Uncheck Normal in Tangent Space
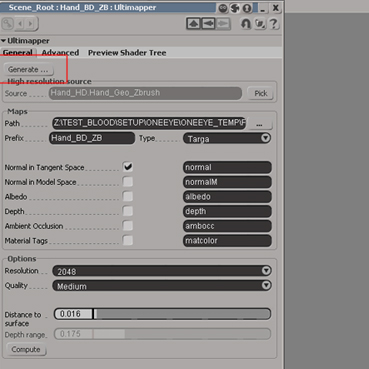 point(128,167)
